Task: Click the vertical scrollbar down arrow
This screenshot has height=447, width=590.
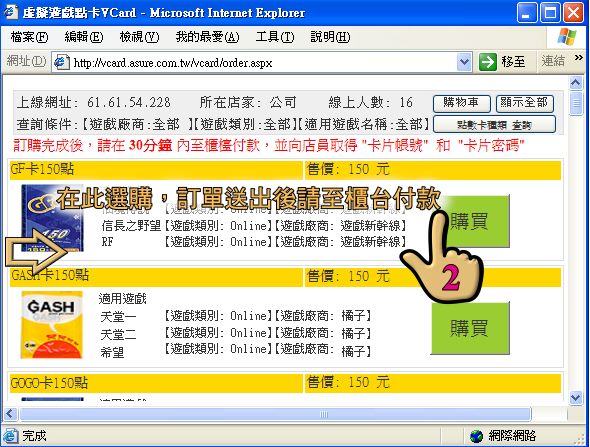Action: 576,398
